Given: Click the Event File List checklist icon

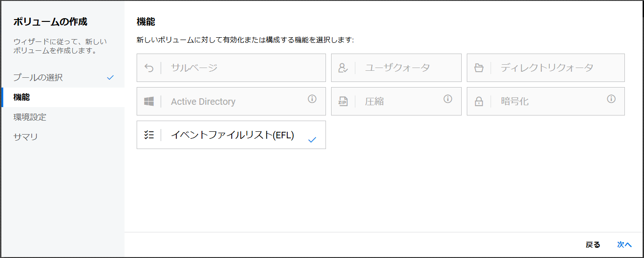Looking at the screenshot, I should click(x=149, y=135).
